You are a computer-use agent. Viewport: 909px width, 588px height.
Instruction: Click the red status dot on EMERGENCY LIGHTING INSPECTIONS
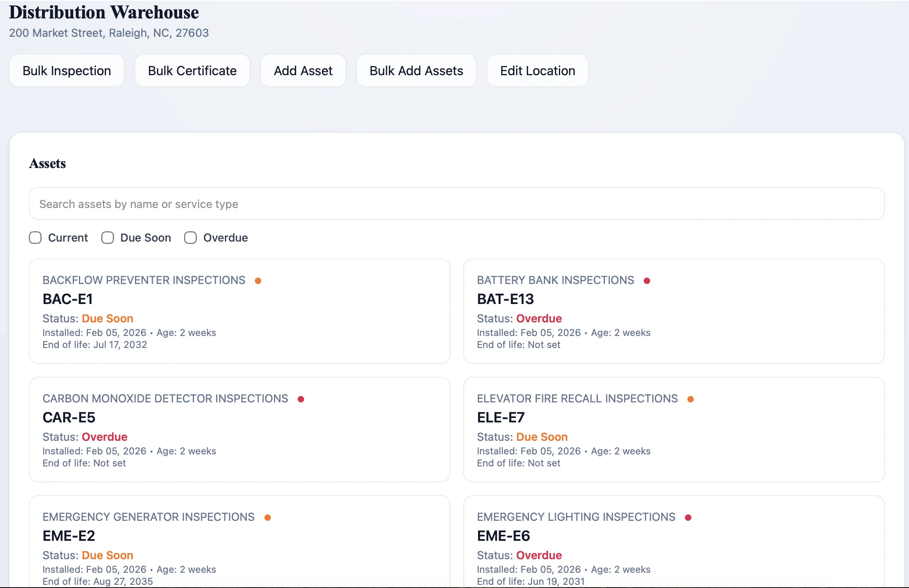(x=688, y=517)
